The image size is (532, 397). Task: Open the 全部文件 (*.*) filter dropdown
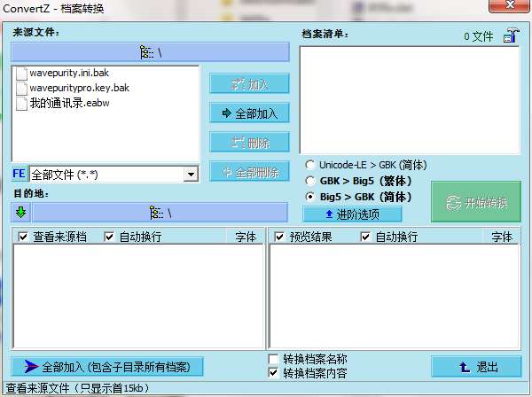(191, 175)
